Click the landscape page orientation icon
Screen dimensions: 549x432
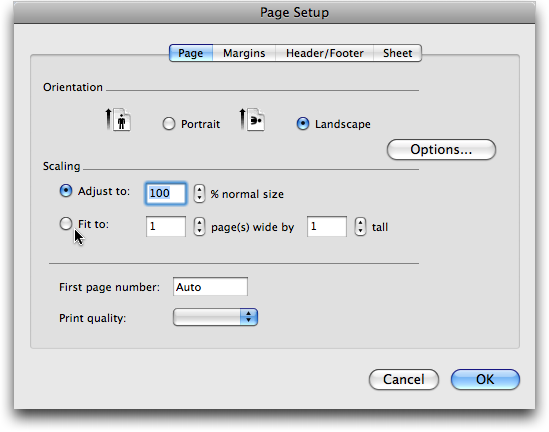coord(252,120)
